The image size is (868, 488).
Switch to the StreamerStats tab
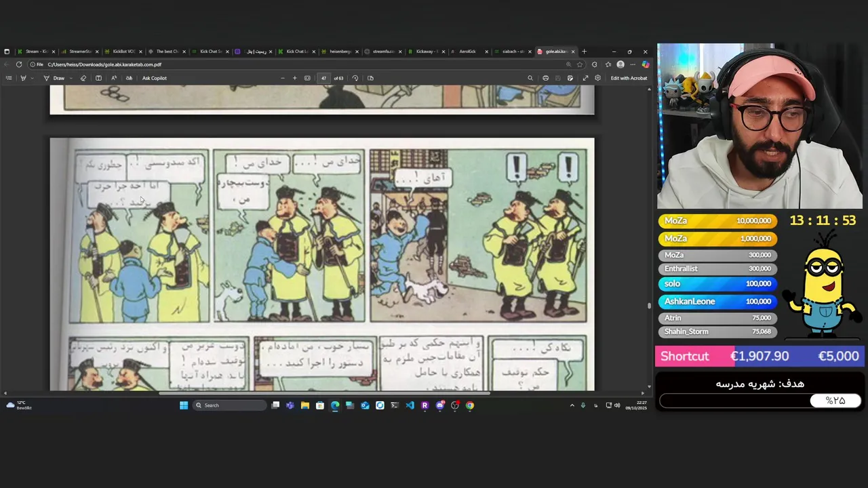[x=79, y=52]
